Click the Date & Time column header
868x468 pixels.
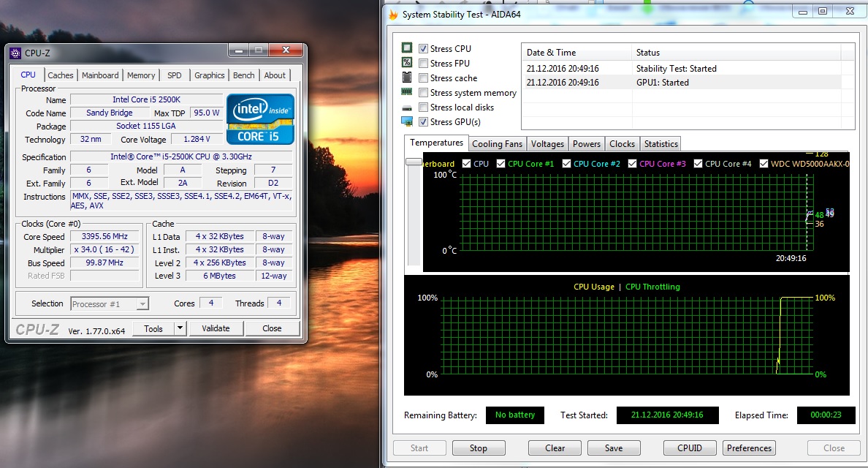click(x=576, y=53)
